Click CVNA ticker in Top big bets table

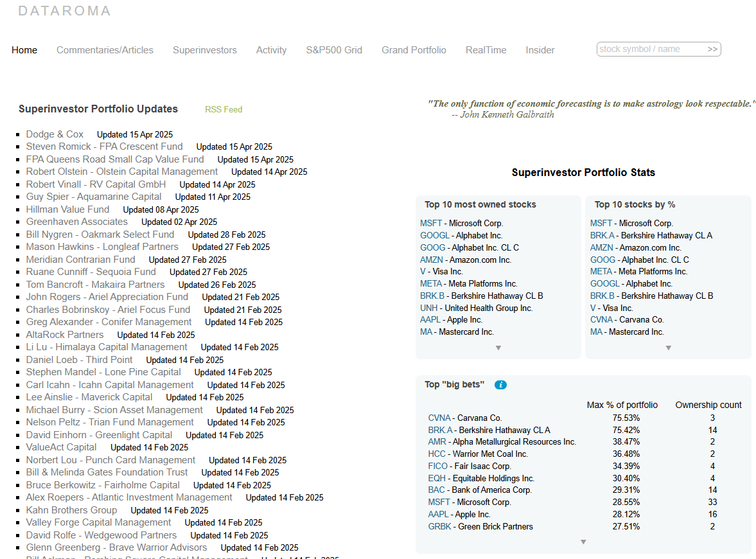pyautogui.click(x=439, y=418)
